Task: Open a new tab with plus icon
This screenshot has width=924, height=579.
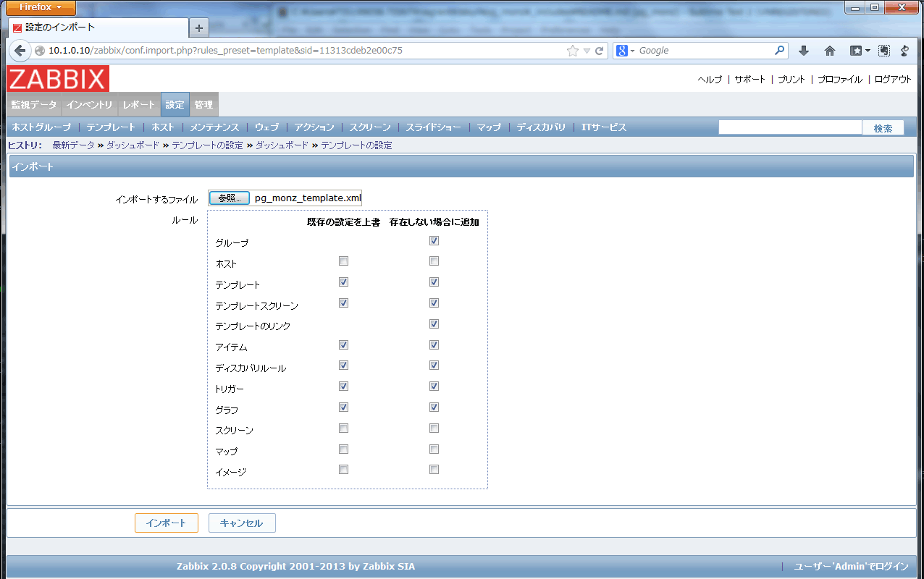Action: (x=199, y=28)
